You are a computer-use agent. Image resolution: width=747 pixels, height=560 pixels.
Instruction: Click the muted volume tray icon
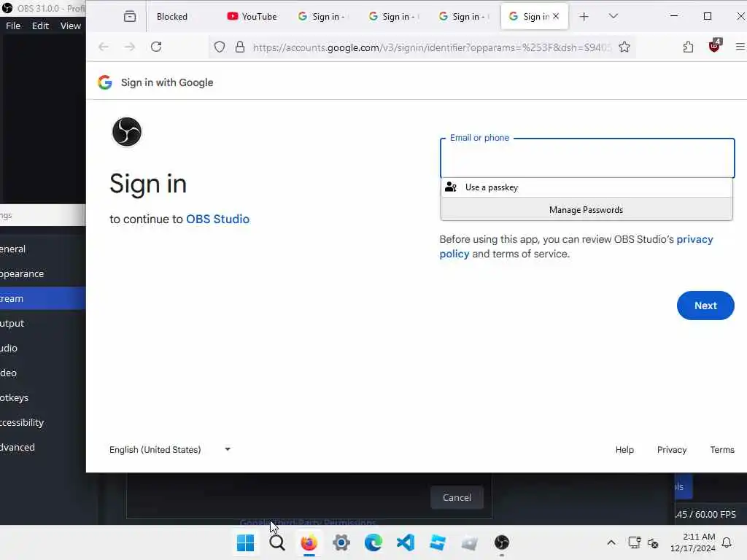tap(653, 542)
